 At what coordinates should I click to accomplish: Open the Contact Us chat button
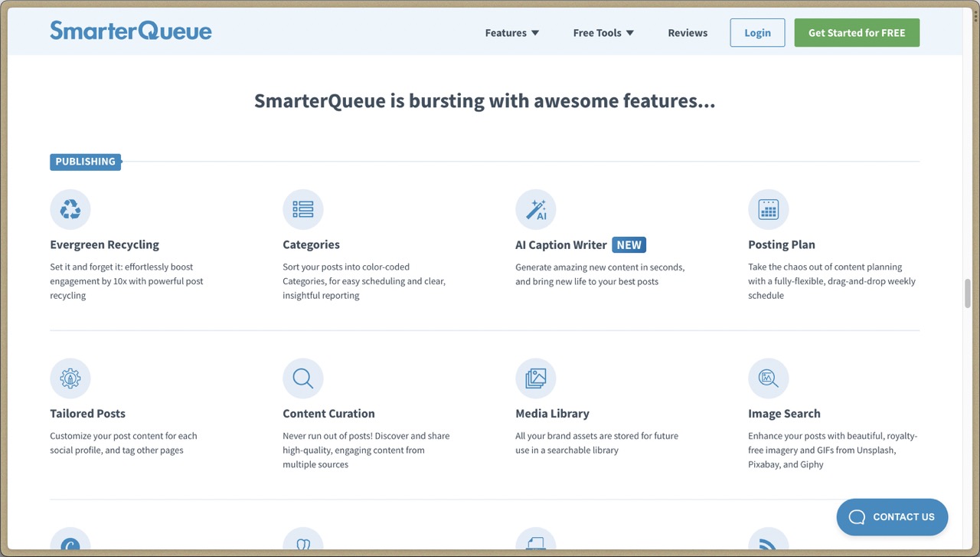click(892, 517)
